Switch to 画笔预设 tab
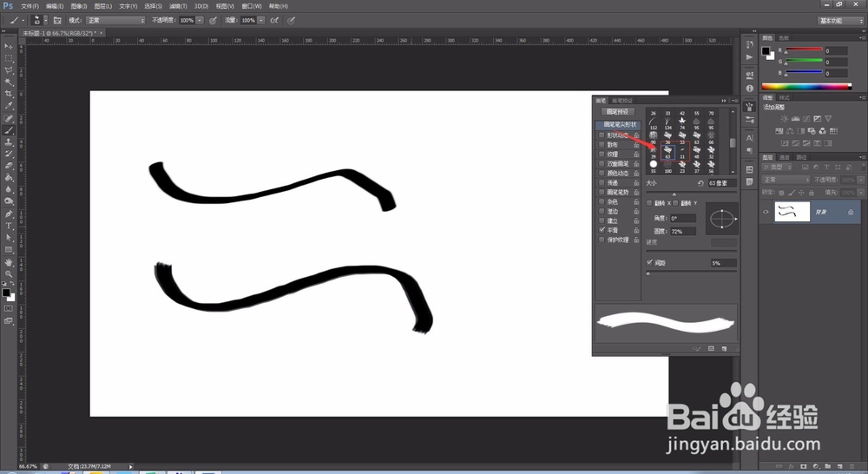The width and height of the screenshot is (868, 474). [x=621, y=101]
